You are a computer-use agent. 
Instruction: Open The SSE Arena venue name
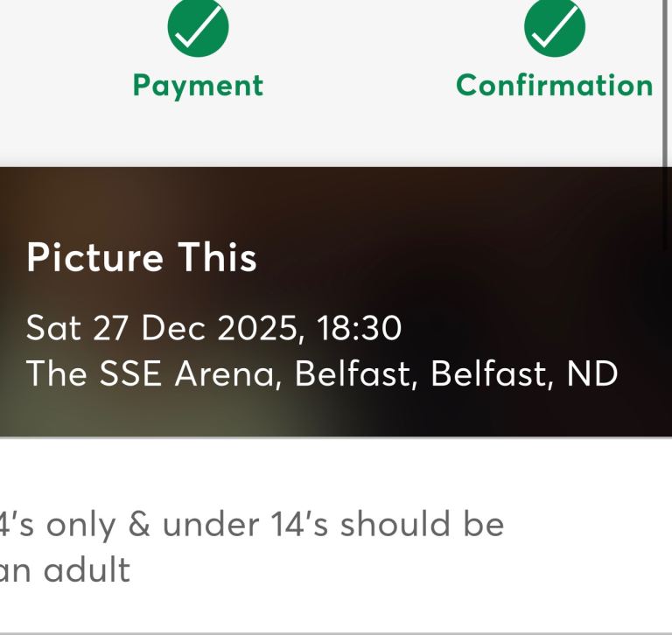pyautogui.click(x=154, y=373)
